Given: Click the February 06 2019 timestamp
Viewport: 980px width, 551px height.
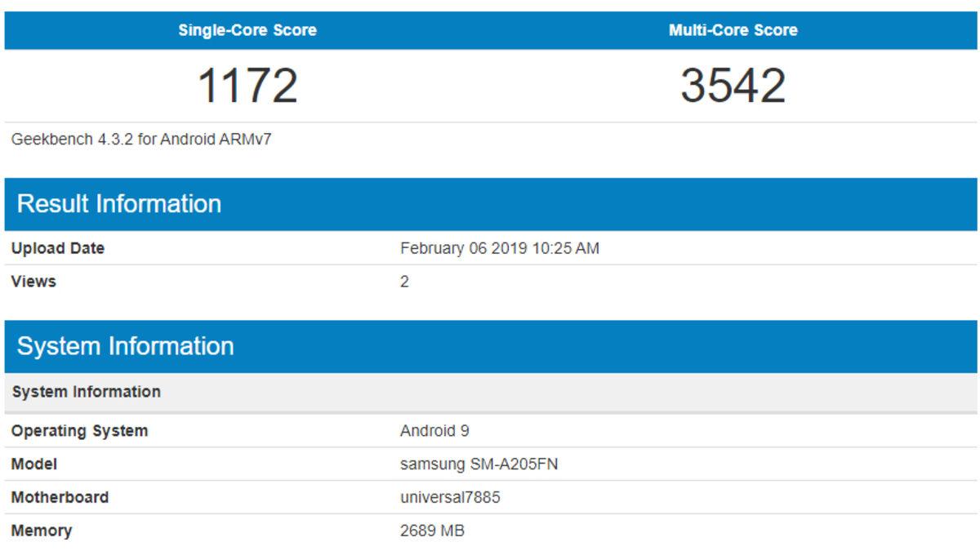Looking at the screenshot, I should (504, 247).
